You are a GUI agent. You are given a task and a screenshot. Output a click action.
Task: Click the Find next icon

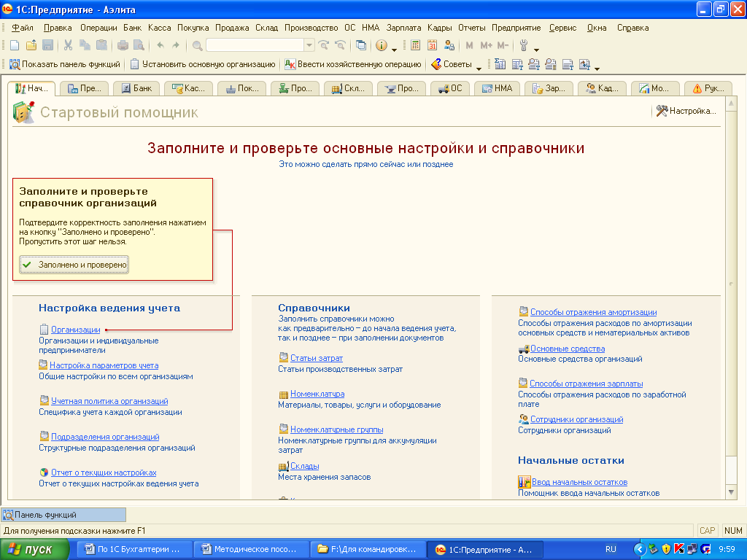click(x=324, y=45)
